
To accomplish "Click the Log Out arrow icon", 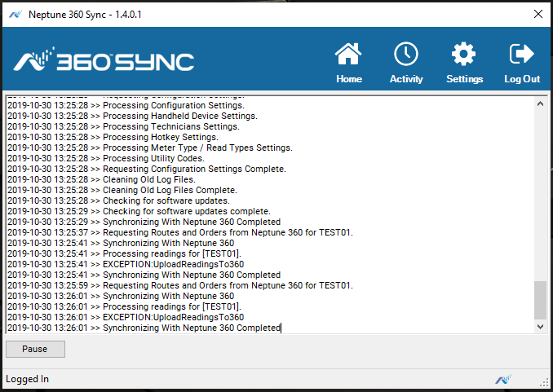I will [x=521, y=55].
